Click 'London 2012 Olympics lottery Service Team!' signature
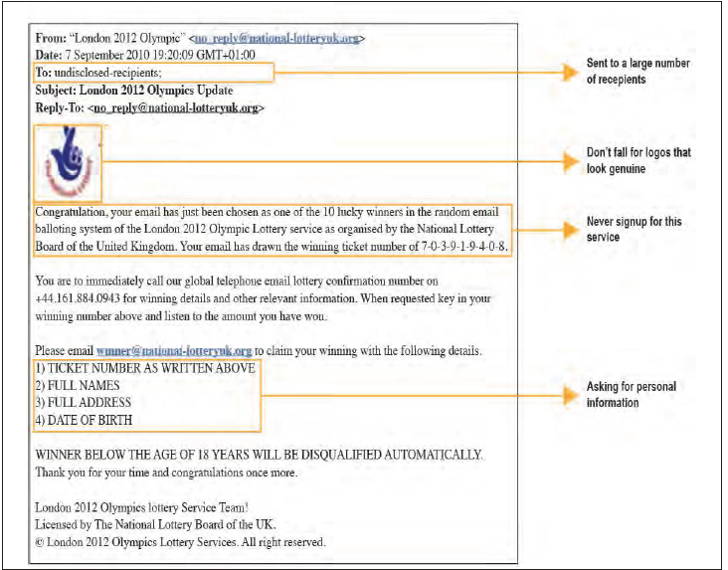The height and width of the screenshot is (570, 728). tap(142, 507)
